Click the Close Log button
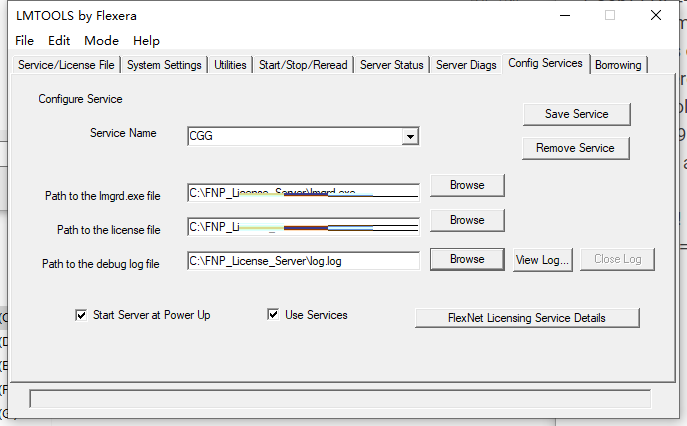Image resolution: width=687 pixels, height=426 pixels. pyautogui.click(x=617, y=259)
